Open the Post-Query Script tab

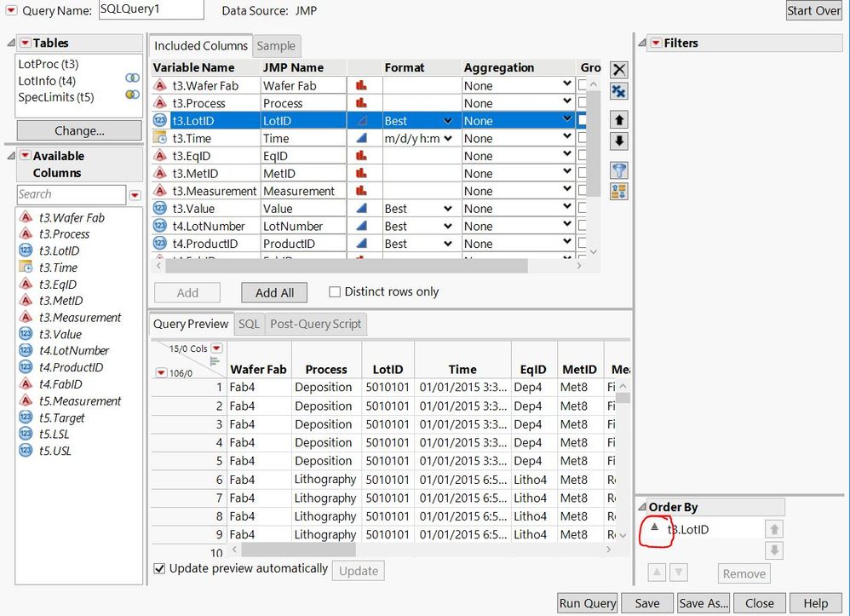pos(315,324)
